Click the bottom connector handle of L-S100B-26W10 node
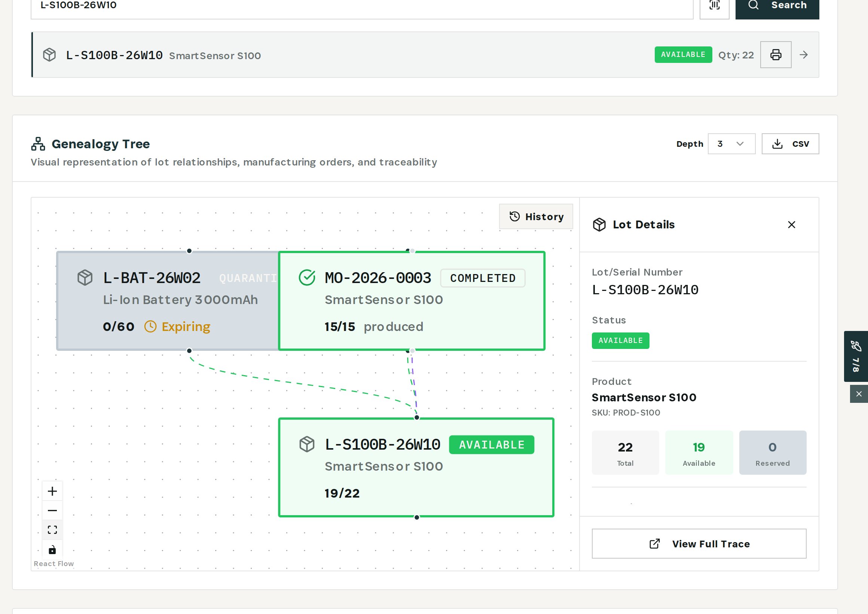Viewport: 868px width, 614px height. click(417, 517)
